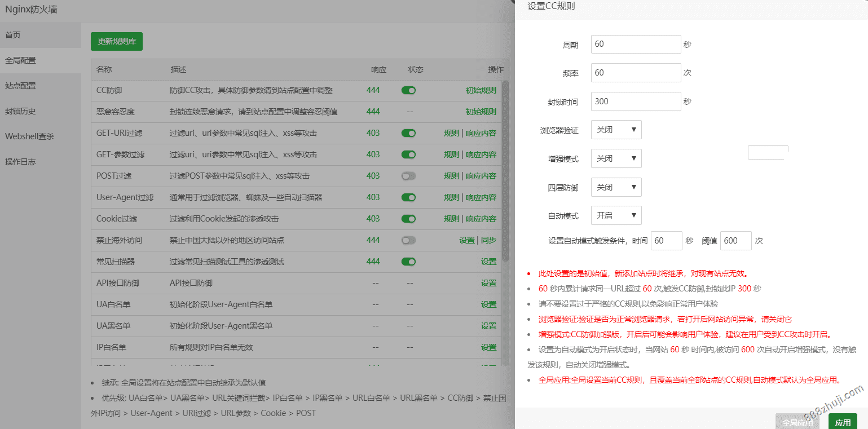Click the auto-mode 阈值 input field
The image size is (868, 429).
tap(736, 241)
